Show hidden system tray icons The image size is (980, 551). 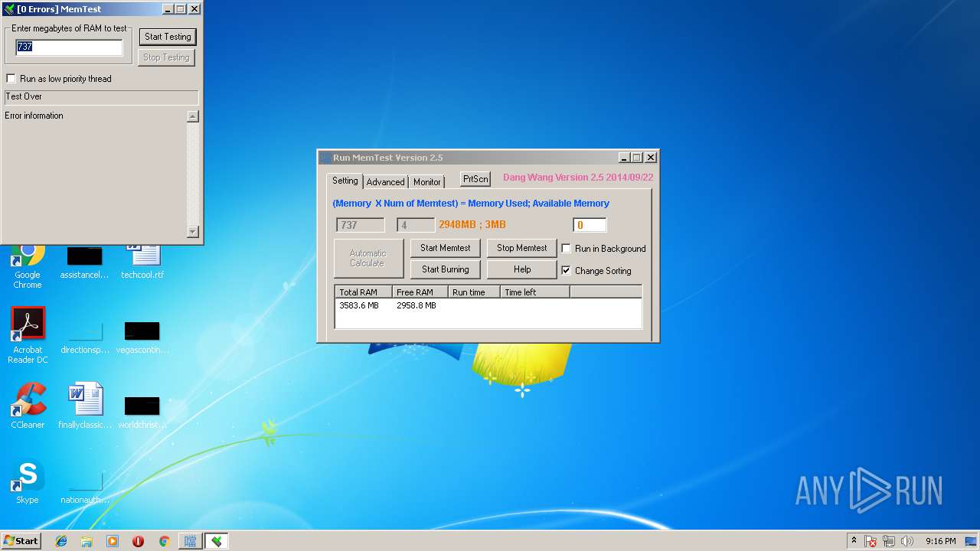854,541
